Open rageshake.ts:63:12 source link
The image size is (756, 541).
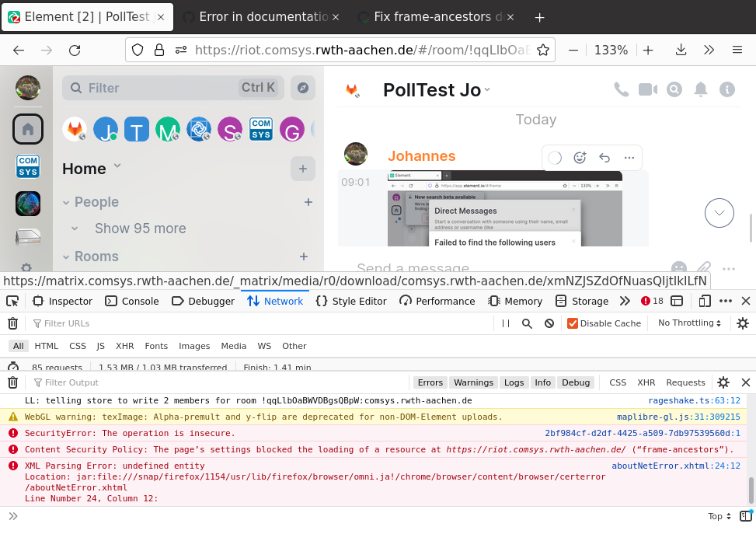(694, 400)
